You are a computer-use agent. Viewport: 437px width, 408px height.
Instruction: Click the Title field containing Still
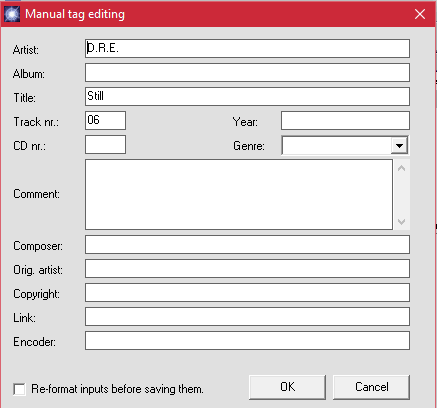247,97
